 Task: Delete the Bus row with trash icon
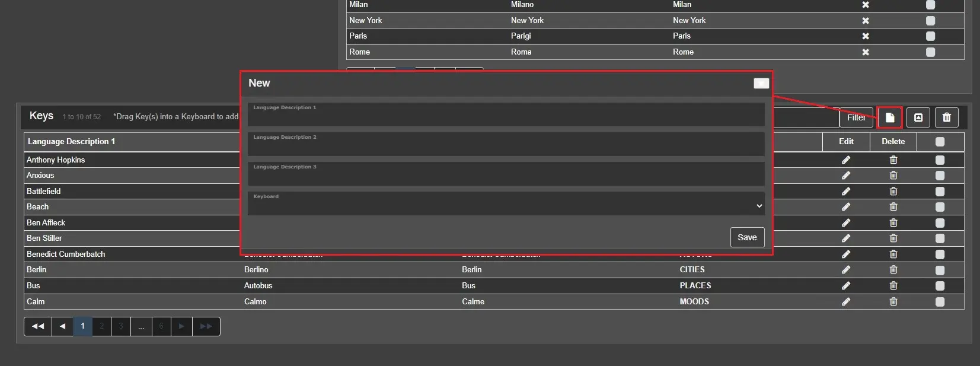(893, 286)
